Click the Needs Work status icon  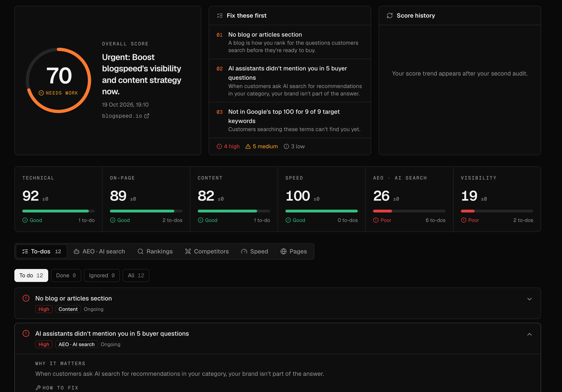(41, 93)
